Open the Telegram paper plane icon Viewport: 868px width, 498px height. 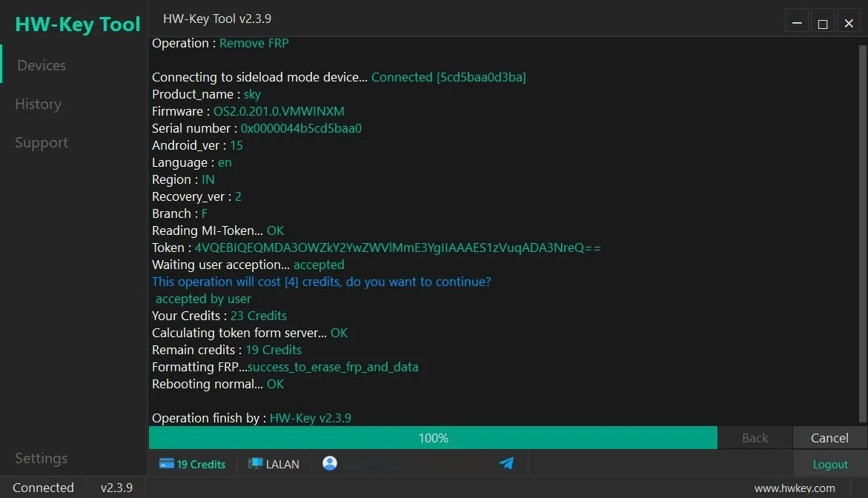[x=506, y=463]
